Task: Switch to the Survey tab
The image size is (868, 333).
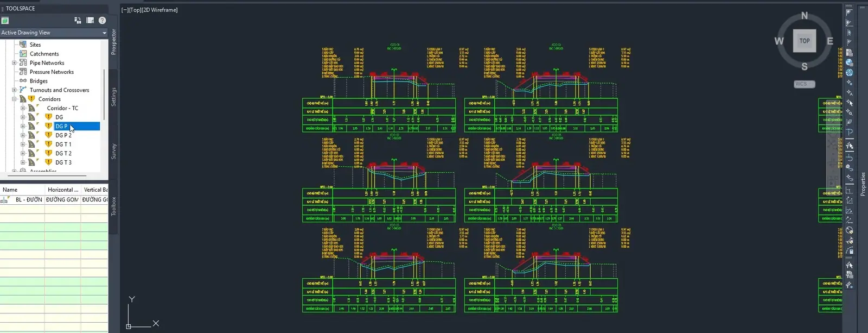Action: pos(113,151)
